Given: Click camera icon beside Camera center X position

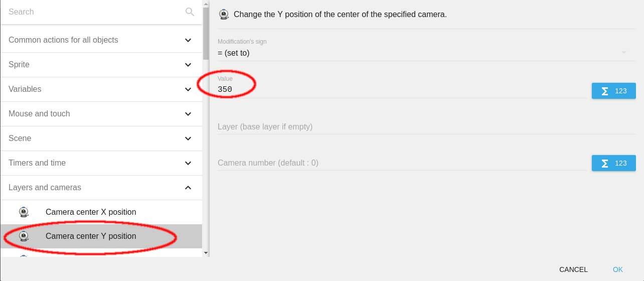Looking at the screenshot, I should coord(24,212).
